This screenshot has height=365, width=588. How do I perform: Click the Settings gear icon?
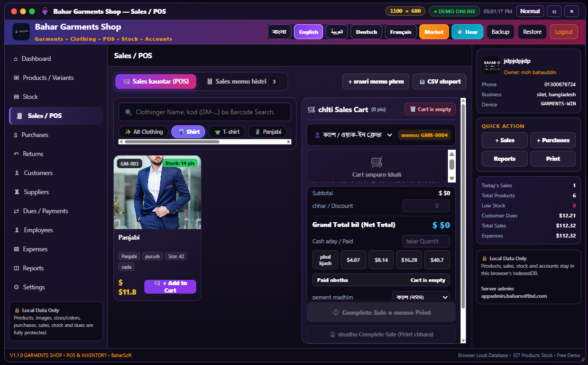point(16,287)
